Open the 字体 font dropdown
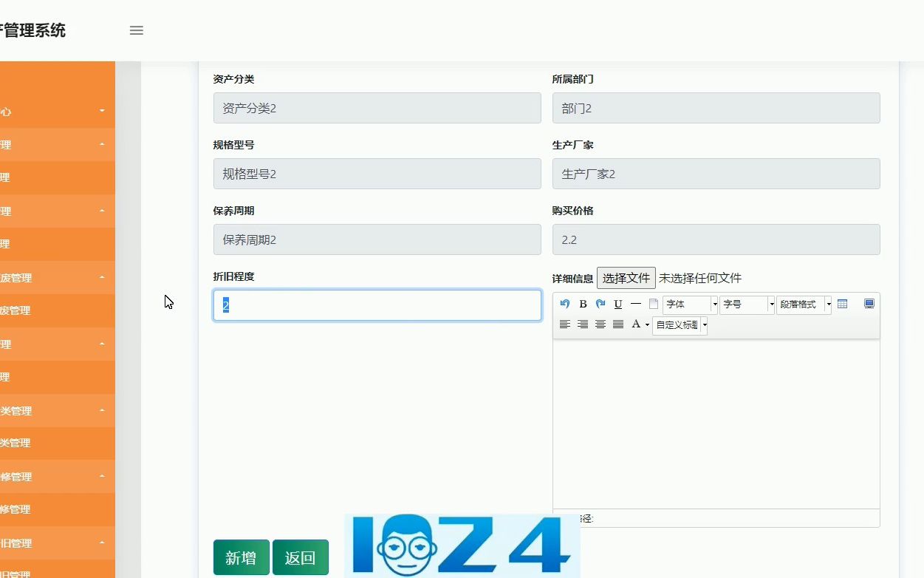The height and width of the screenshot is (578, 924). (x=687, y=304)
